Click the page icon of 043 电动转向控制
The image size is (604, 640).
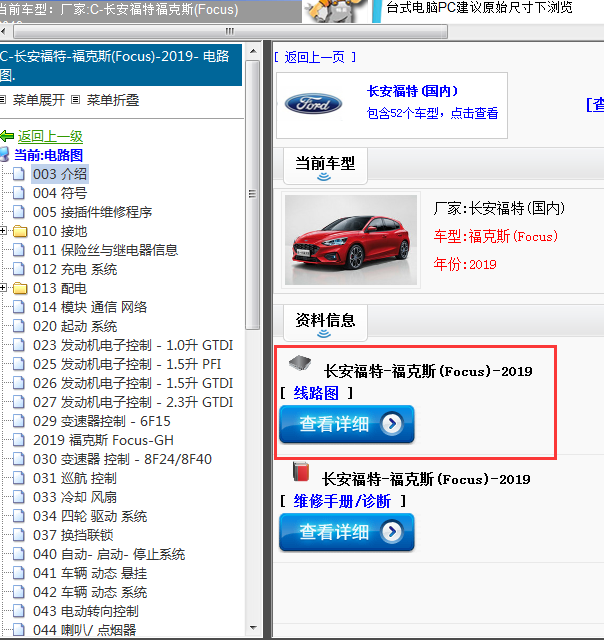pos(19,611)
